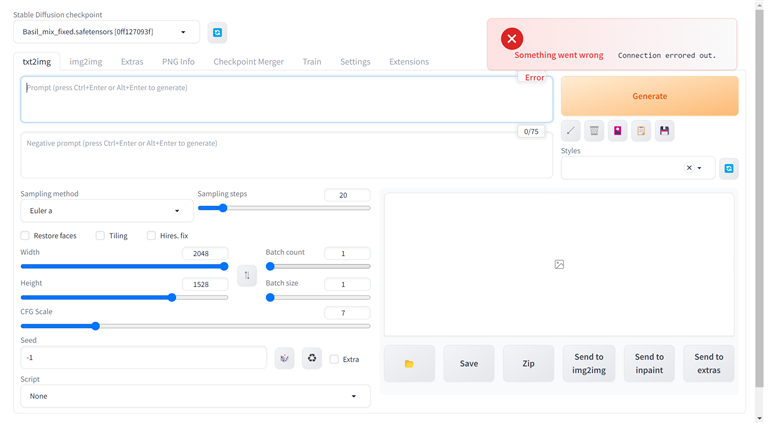The height and width of the screenshot is (423, 768).
Task: Save current prompt as style with floppy icon
Action: point(665,131)
